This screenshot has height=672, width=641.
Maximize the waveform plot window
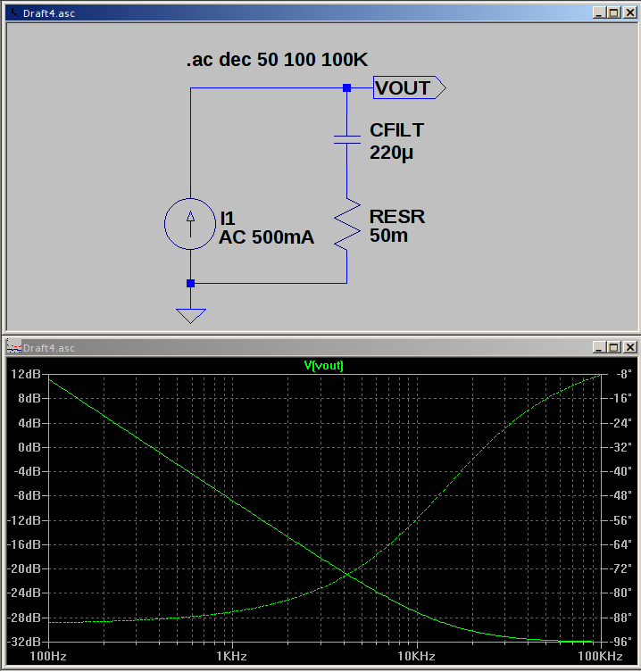point(614,347)
